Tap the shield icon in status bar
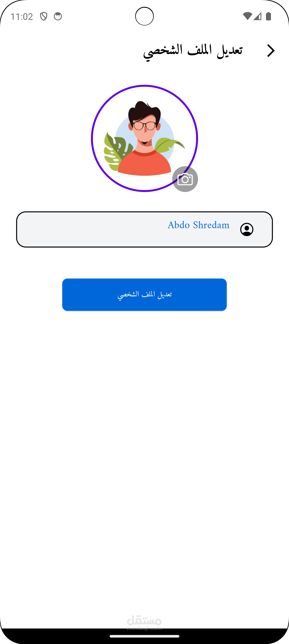The height and width of the screenshot is (644, 289). tap(44, 17)
